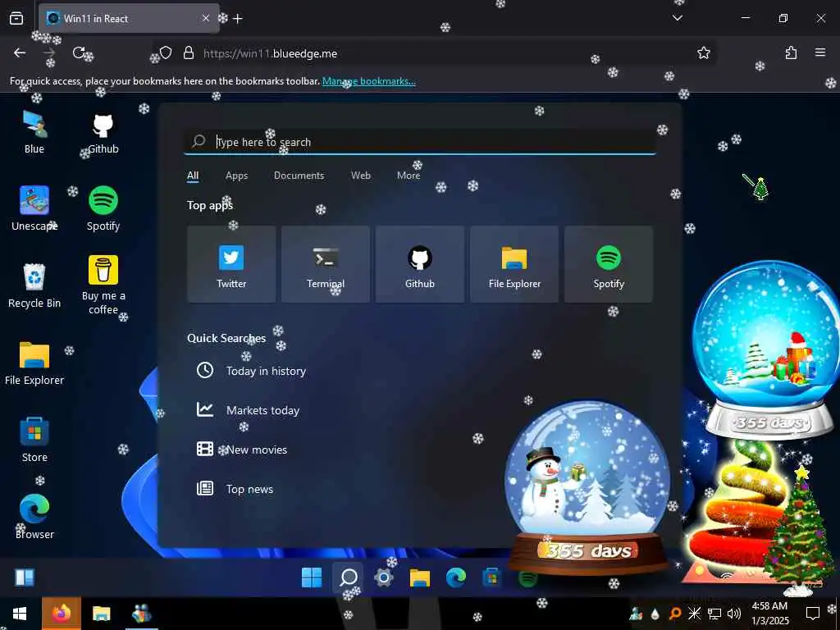The image size is (840, 630).
Task: Open Firefox application menu
Action: [820, 52]
